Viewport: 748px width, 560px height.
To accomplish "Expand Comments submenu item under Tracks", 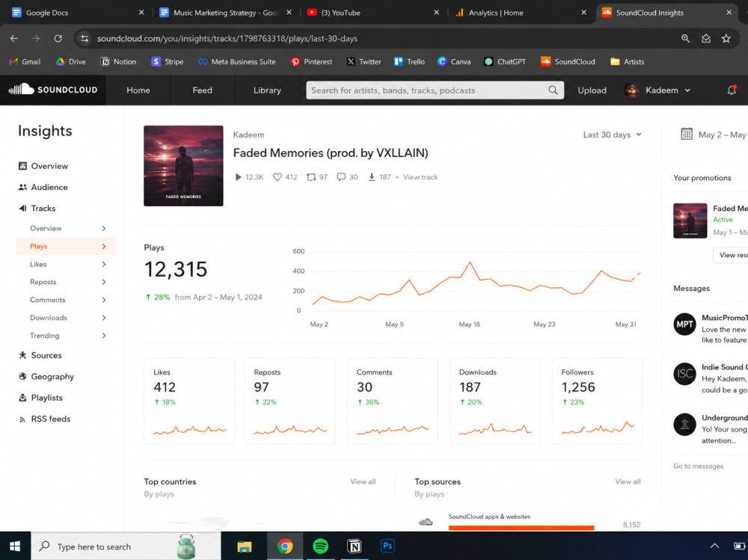I will click(x=66, y=300).
